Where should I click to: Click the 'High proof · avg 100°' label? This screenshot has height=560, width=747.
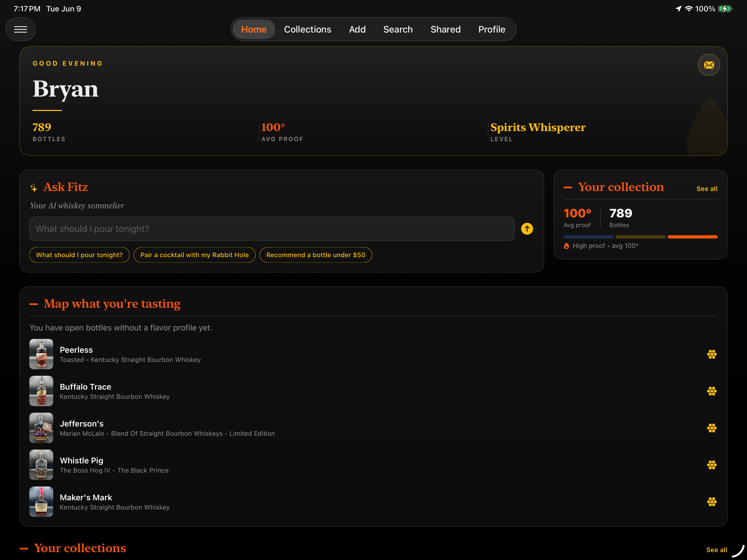click(606, 246)
